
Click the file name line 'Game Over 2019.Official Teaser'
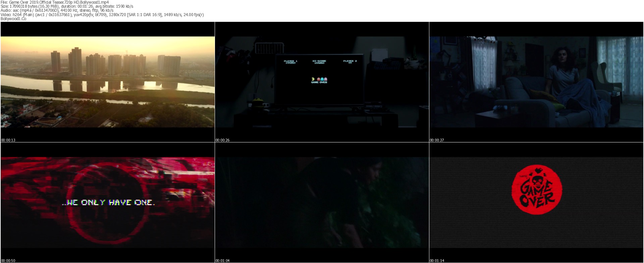click(55, 2)
